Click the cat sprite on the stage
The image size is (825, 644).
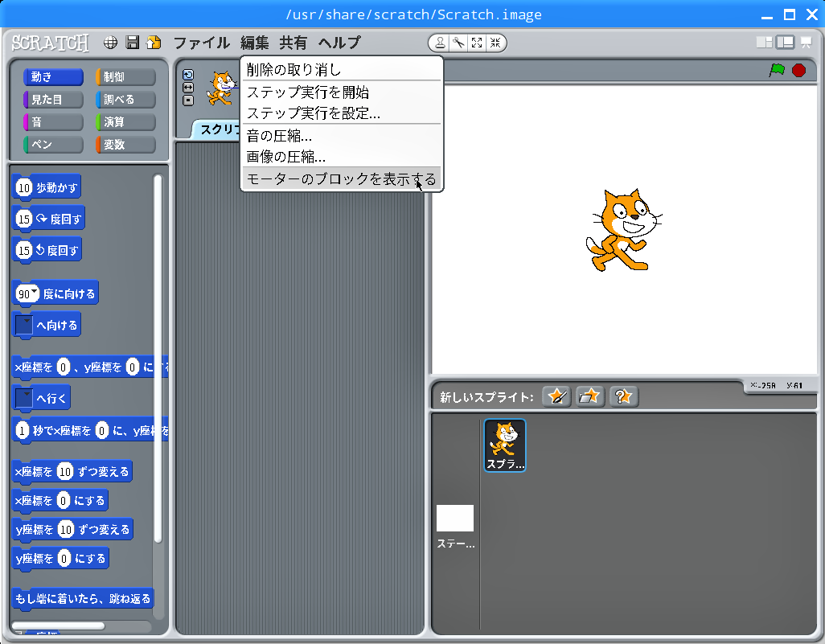623,230
